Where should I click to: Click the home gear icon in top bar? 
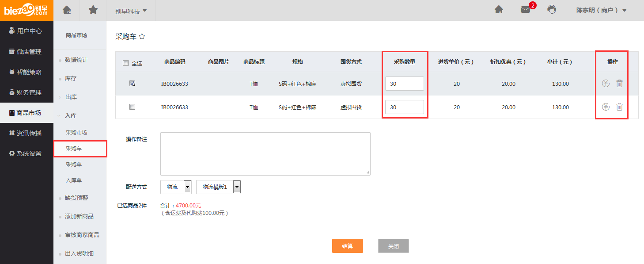pyautogui.click(x=67, y=10)
